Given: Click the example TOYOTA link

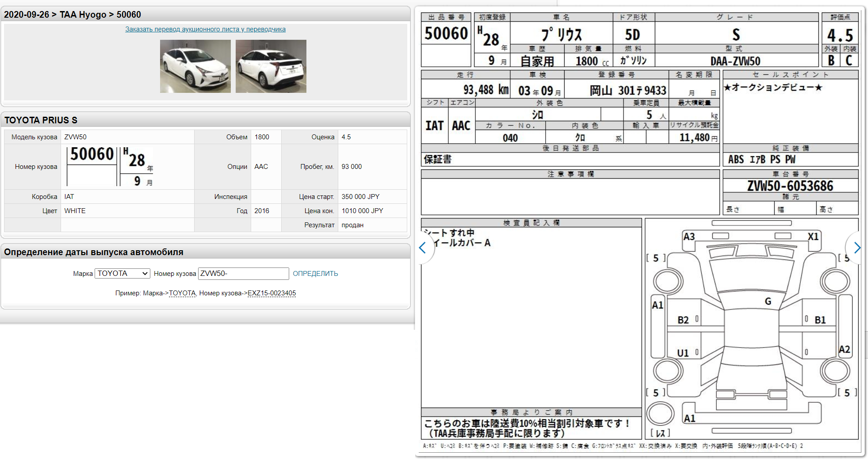Looking at the screenshot, I should [182, 293].
